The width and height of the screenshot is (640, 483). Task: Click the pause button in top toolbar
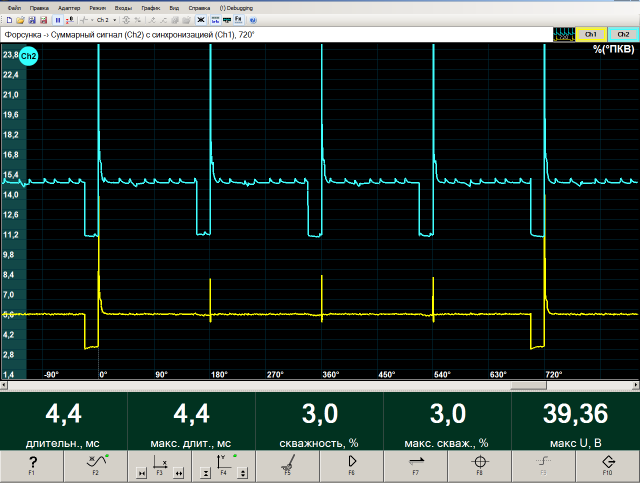click(57, 19)
